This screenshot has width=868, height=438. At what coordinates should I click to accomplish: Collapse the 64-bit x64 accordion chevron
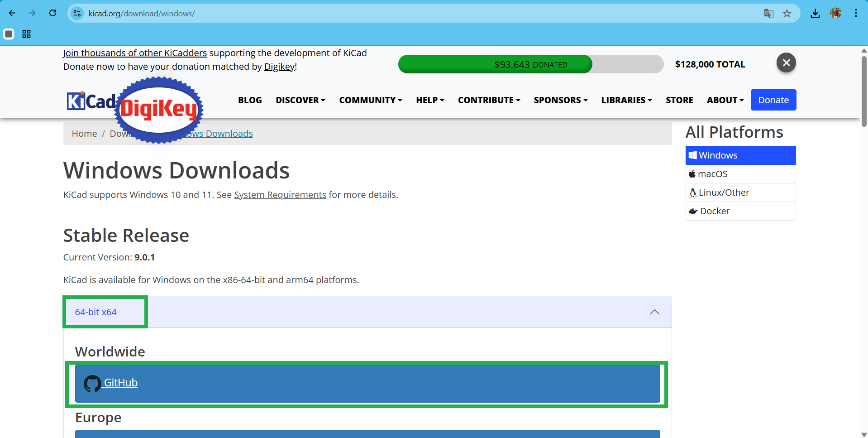[654, 312]
